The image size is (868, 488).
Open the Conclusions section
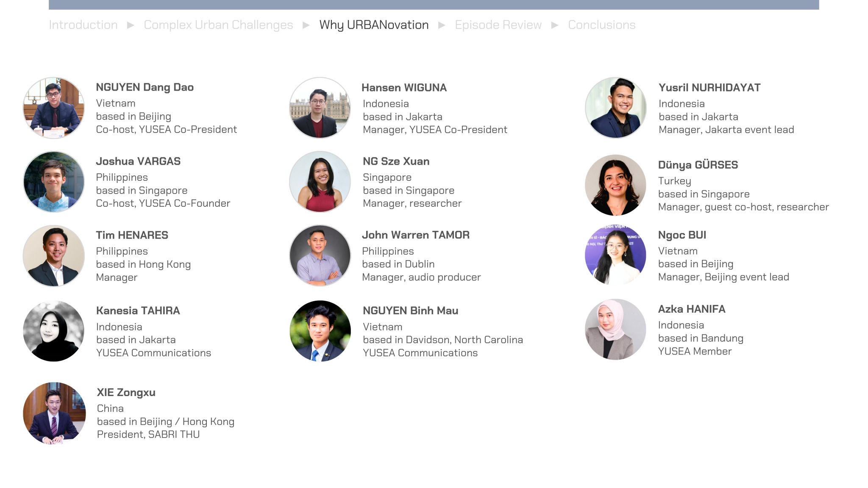point(601,25)
